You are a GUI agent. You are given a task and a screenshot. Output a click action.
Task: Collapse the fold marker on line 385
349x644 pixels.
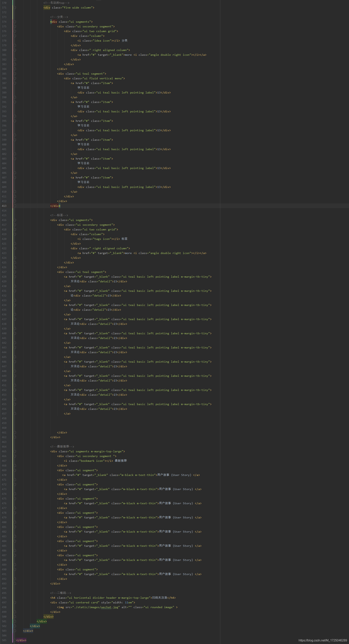click(15, 74)
